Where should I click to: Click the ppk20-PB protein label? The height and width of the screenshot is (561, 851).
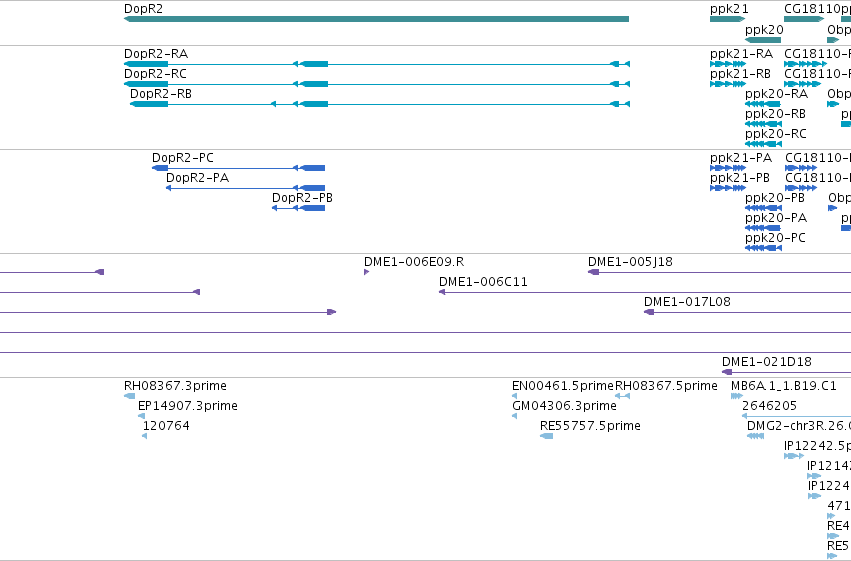[775, 198]
